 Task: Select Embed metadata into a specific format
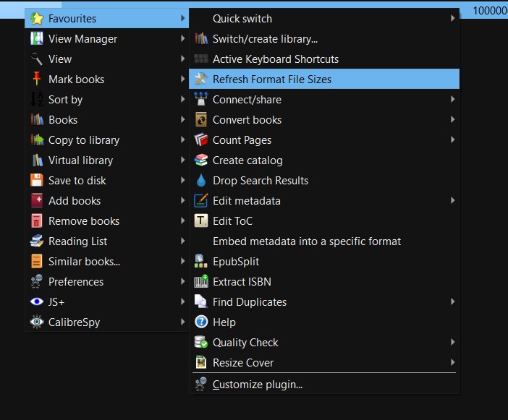[307, 241]
